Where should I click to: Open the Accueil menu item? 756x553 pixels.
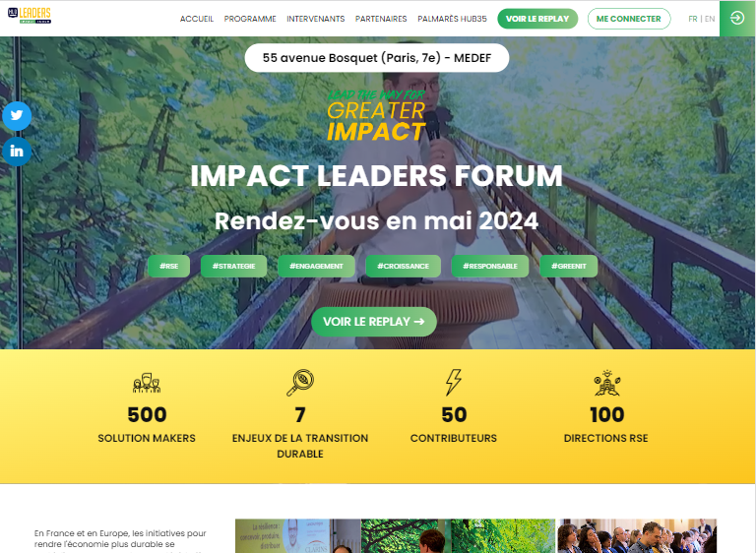197,19
